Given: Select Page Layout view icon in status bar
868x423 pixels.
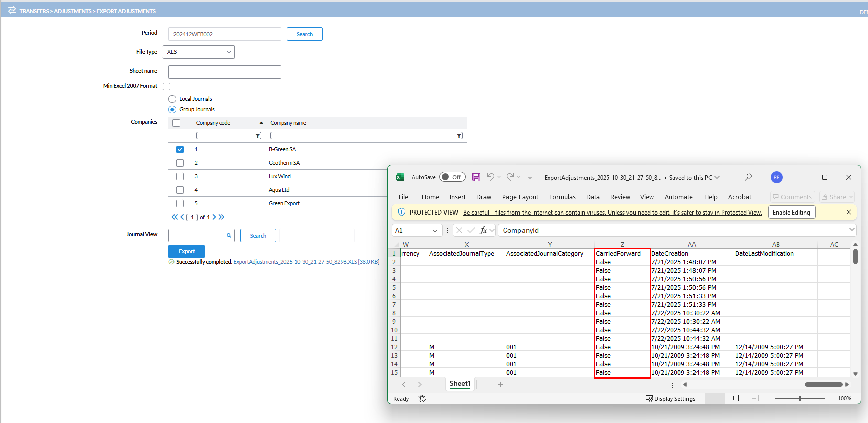Looking at the screenshot, I should [x=735, y=398].
